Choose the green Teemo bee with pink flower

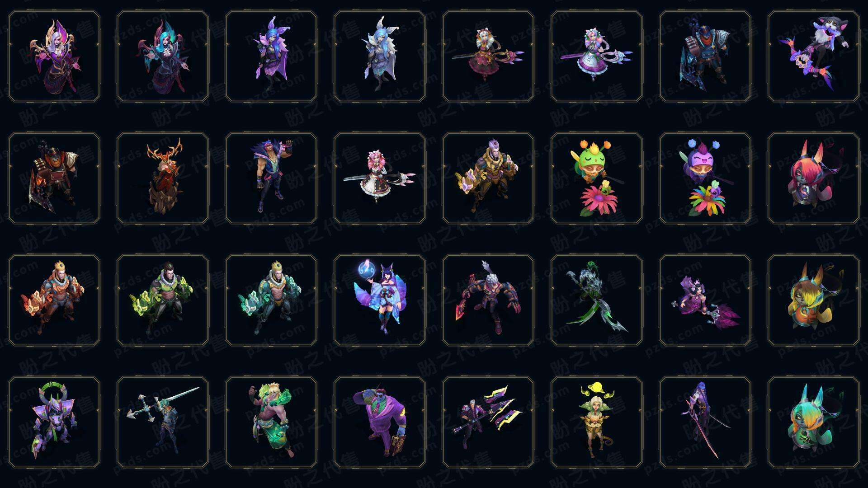[597, 178]
